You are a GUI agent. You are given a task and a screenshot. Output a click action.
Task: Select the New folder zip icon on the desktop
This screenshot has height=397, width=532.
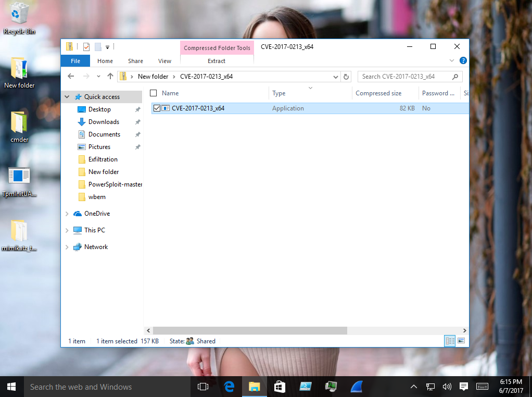click(x=19, y=73)
